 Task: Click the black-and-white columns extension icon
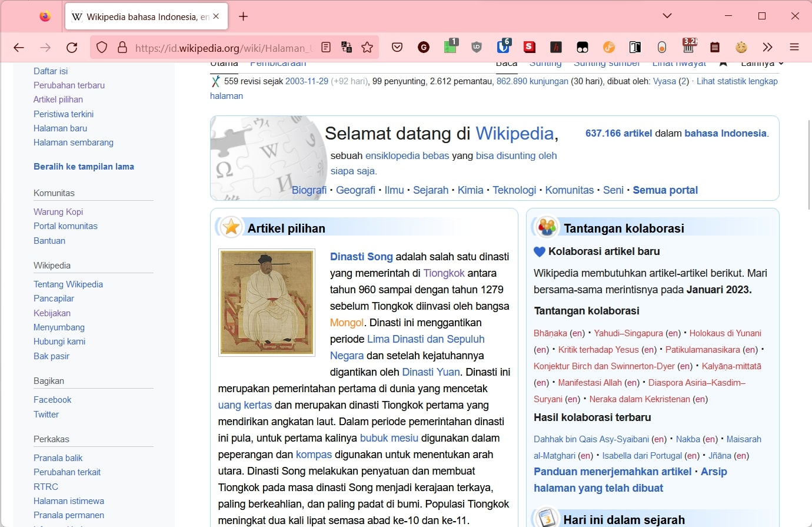click(635, 47)
